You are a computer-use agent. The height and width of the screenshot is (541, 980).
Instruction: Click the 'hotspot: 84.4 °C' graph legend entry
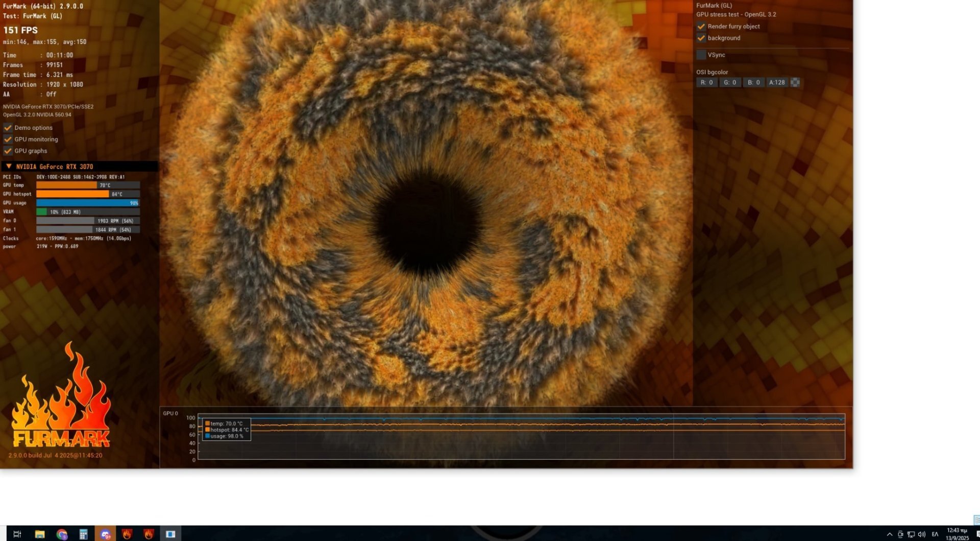click(227, 430)
